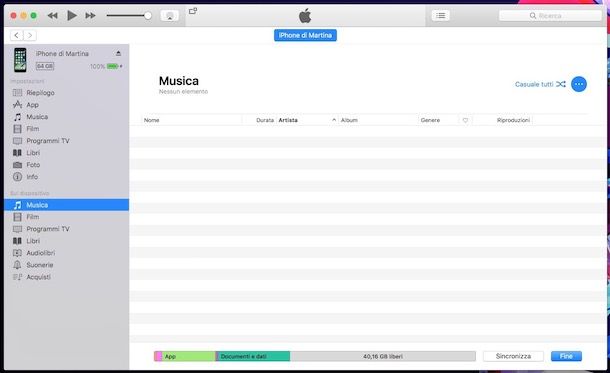610x373 pixels.
Task: Go forward with the right arrow
Action: 30,35
